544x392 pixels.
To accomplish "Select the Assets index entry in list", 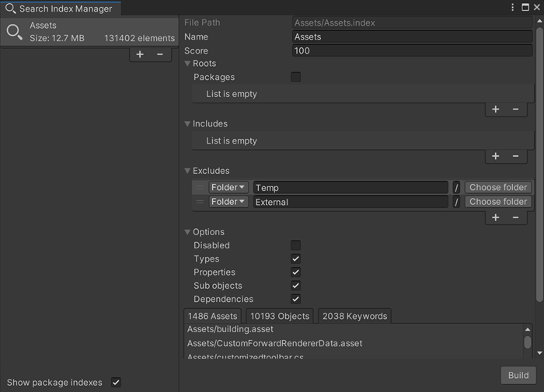I will (89, 32).
